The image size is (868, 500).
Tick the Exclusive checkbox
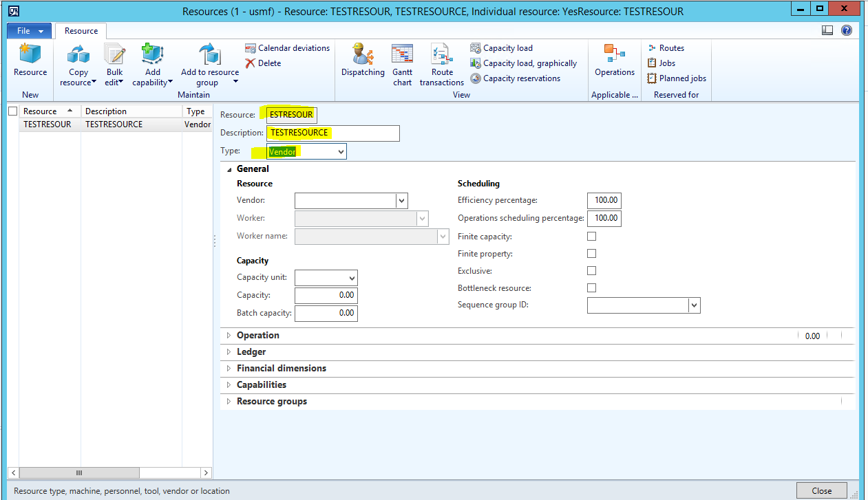[x=591, y=271]
